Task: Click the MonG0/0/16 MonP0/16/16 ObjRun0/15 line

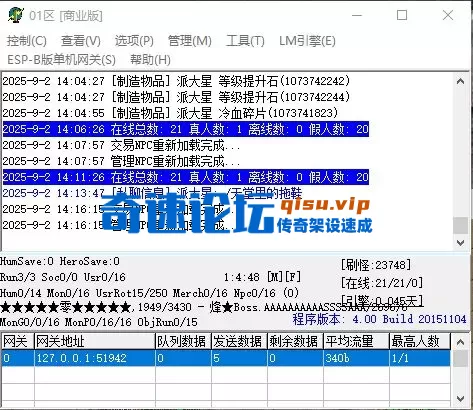Action: pos(99,322)
